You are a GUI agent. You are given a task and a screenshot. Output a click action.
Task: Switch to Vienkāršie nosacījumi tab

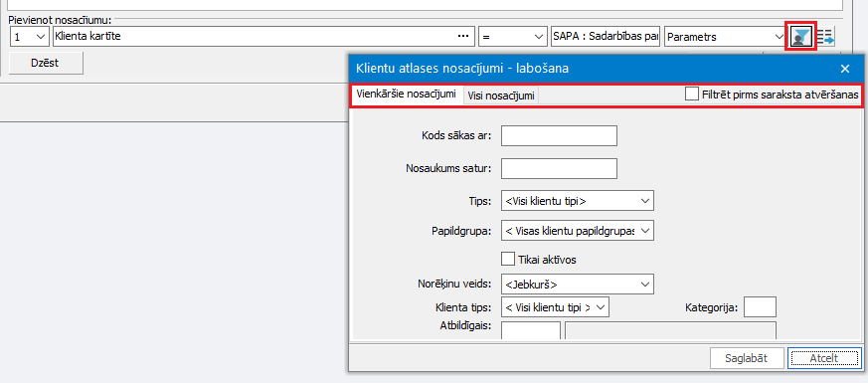[406, 94]
